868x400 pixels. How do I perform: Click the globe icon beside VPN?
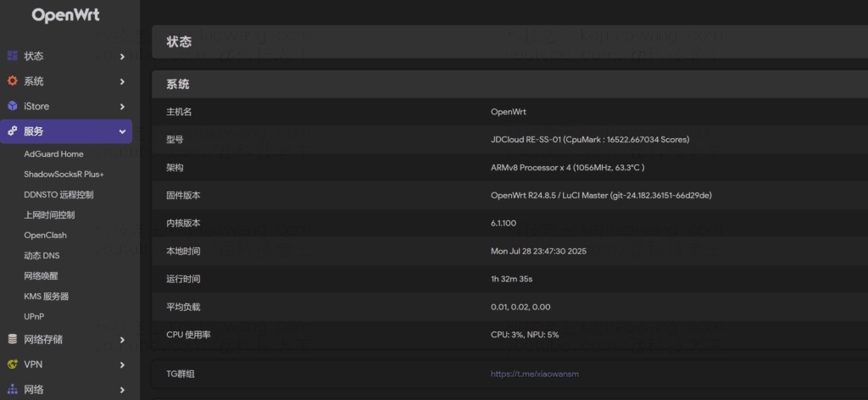pos(12,364)
